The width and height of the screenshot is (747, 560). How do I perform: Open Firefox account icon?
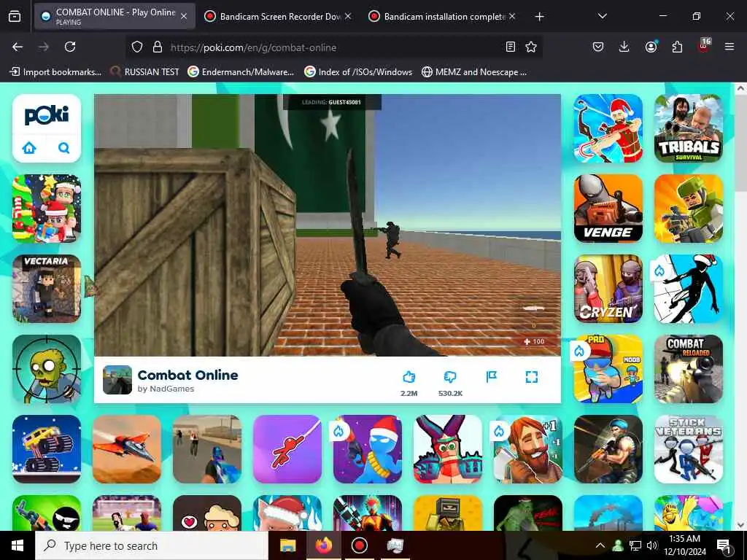coord(651,47)
